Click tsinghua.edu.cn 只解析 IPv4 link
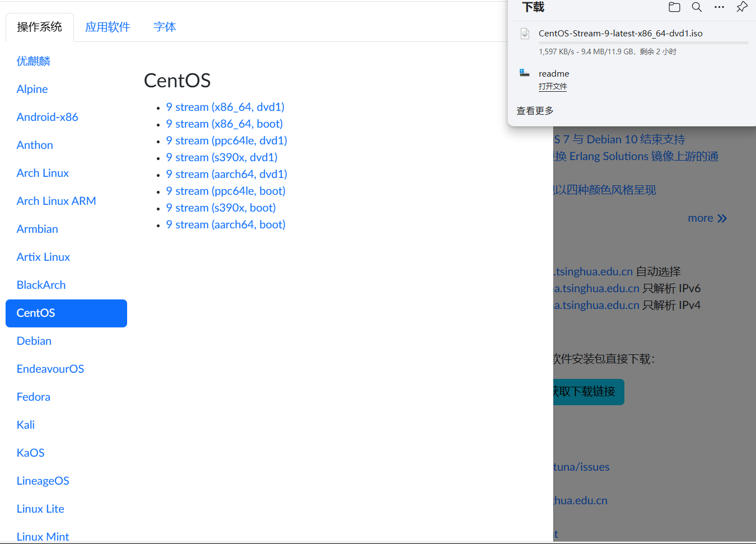This screenshot has height=544, width=756. [x=597, y=305]
